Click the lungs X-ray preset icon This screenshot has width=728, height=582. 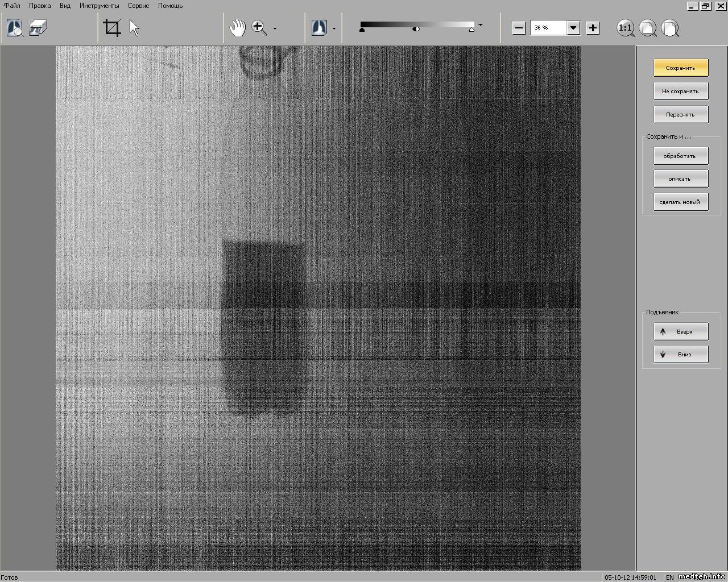(x=319, y=28)
